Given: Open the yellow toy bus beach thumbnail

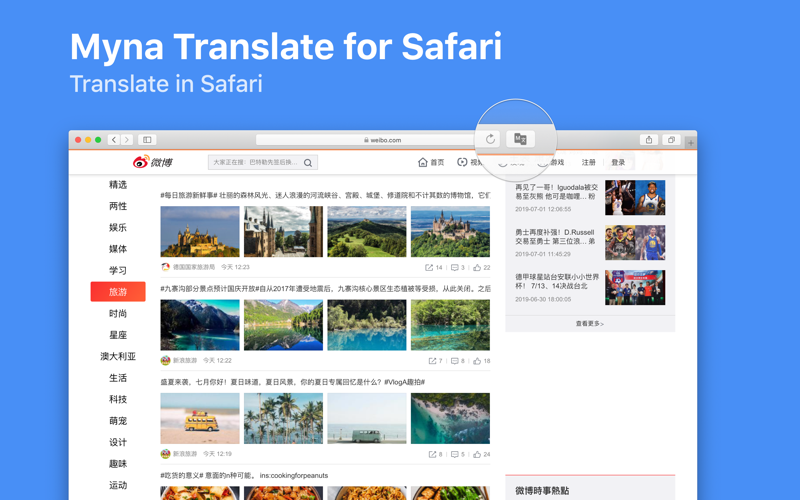Looking at the screenshot, I should pyautogui.click(x=200, y=418).
